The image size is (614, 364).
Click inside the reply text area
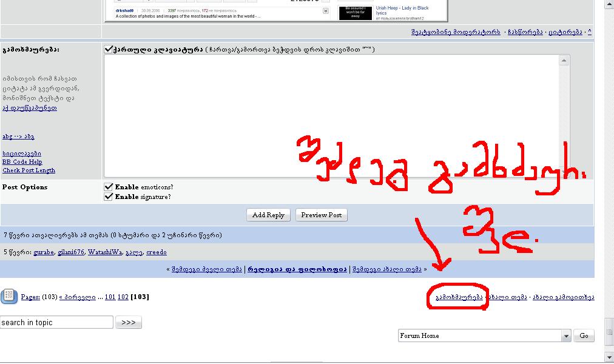(x=331, y=116)
